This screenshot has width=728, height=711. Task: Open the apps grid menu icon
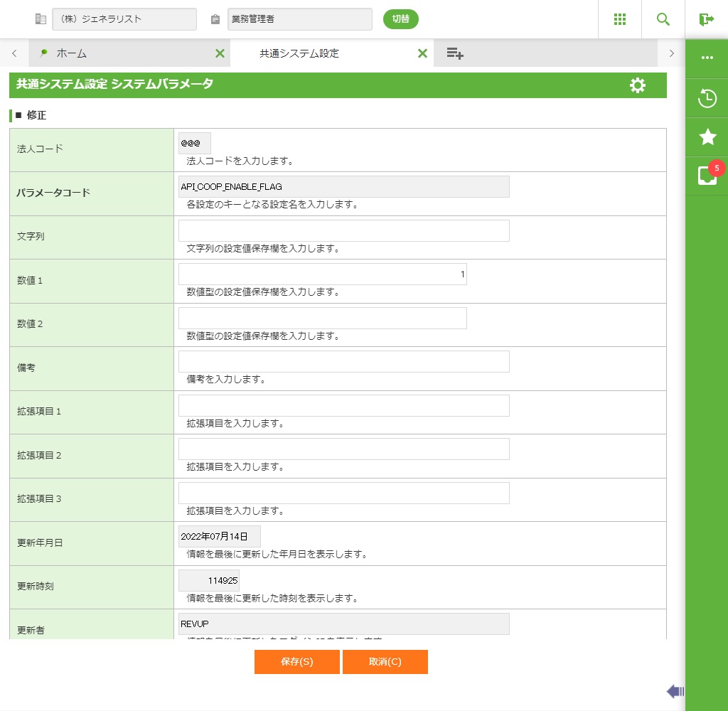[620, 19]
